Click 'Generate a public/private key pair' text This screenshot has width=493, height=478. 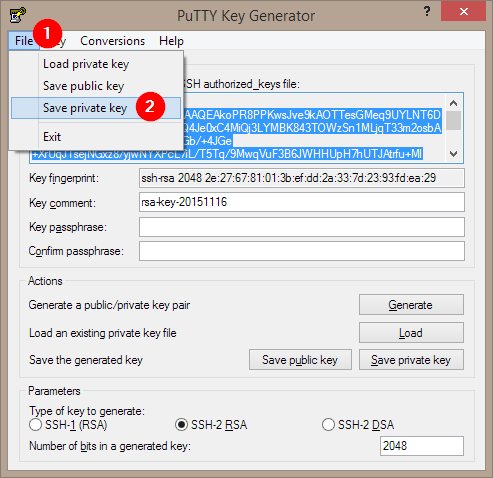tap(109, 305)
